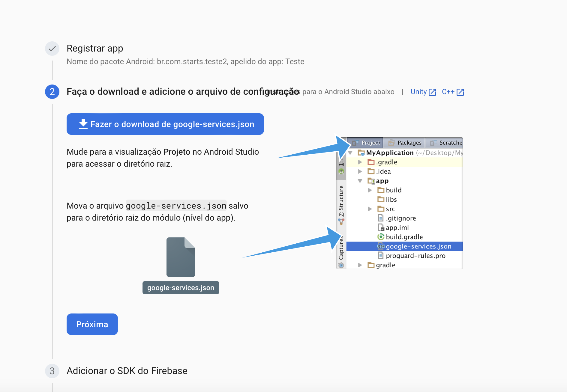This screenshot has width=567, height=392.
Task: Click the checkmark icon beside Registrar app
Action: point(52,49)
